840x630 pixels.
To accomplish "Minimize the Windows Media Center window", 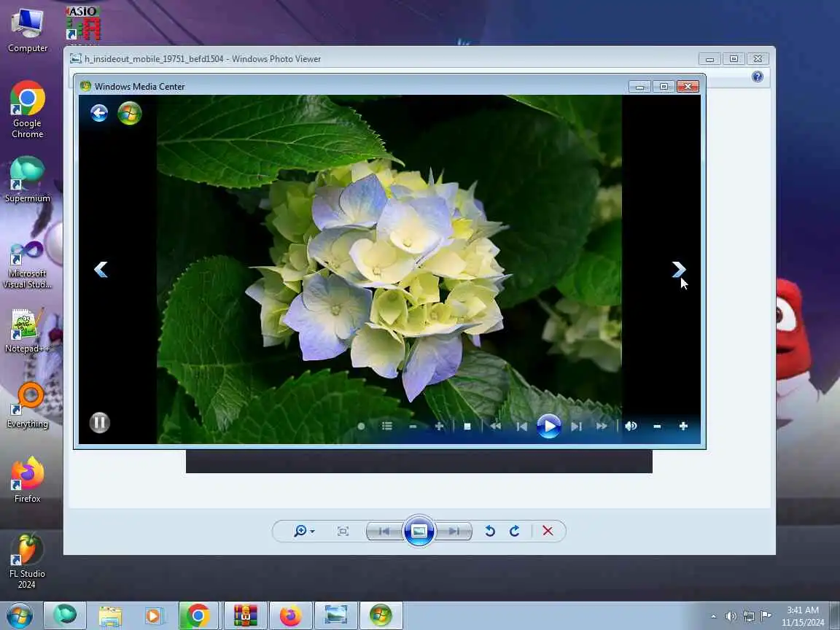I will [x=639, y=86].
